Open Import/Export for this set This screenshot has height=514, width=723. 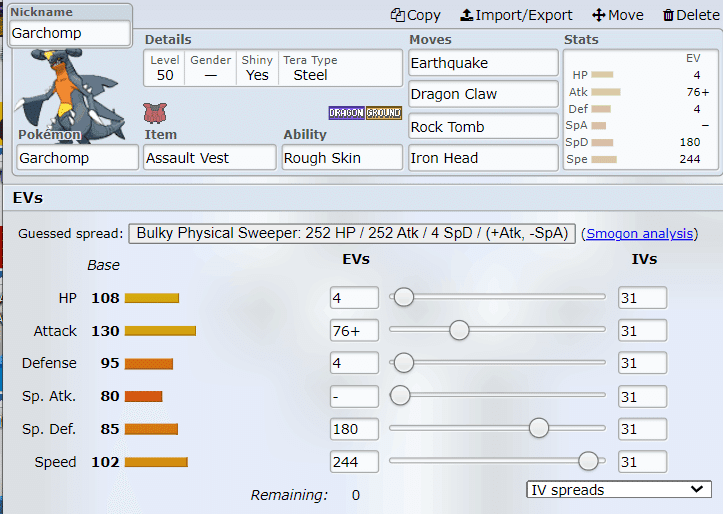516,15
